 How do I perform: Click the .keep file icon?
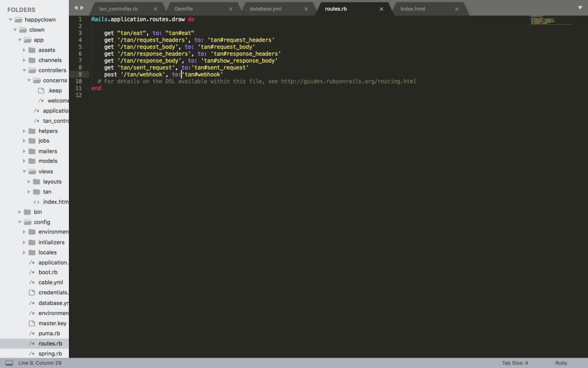[x=41, y=90]
